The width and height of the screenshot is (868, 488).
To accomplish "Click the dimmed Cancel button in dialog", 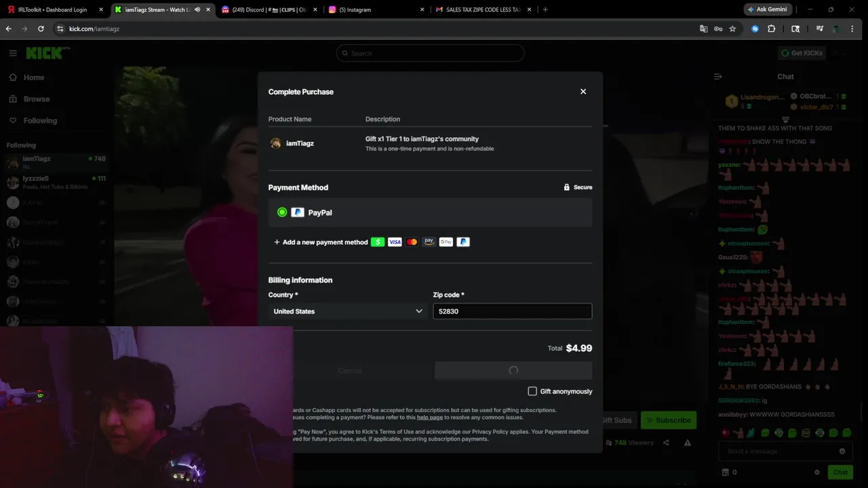I will coord(350,371).
